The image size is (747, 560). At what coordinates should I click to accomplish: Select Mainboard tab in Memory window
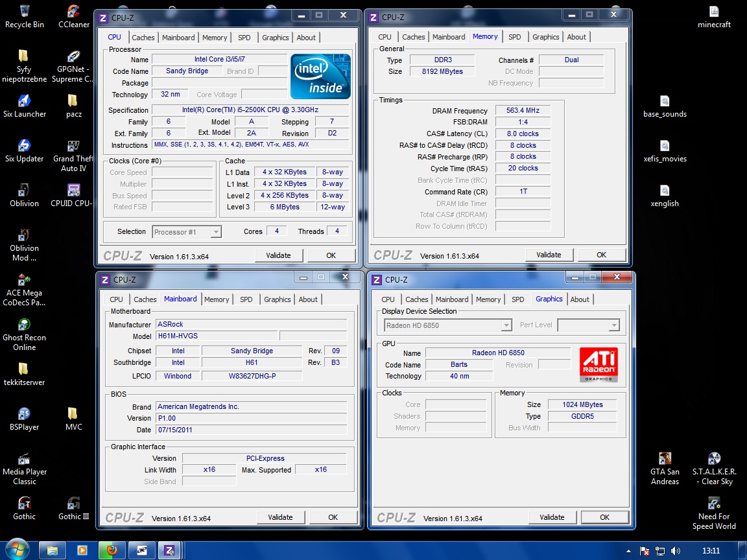pyautogui.click(x=449, y=37)
